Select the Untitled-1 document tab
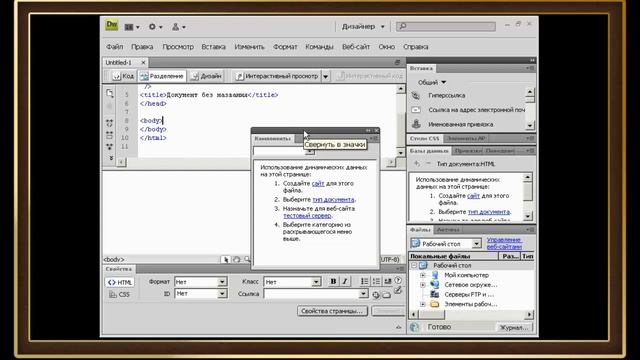The image size is (640, 360). click(x=119, y=62)
